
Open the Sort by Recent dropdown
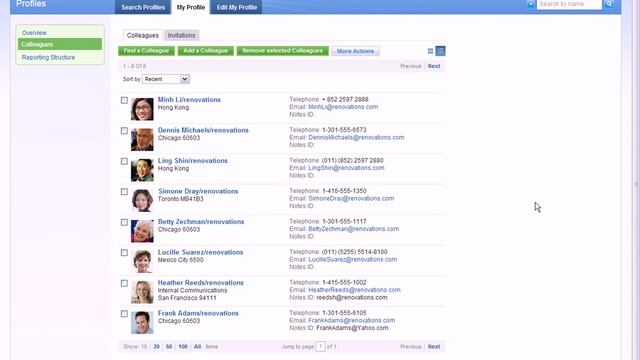pyautogui.click(x=166, y=79)
